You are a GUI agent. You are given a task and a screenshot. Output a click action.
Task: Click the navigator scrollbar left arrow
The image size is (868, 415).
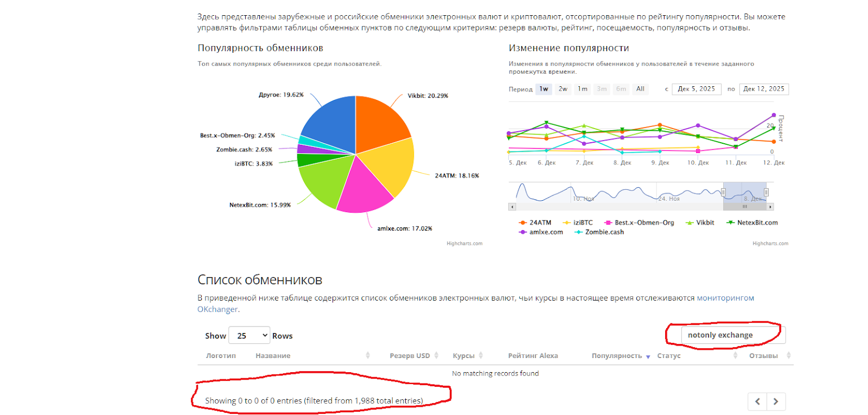(x=512, y=207)
